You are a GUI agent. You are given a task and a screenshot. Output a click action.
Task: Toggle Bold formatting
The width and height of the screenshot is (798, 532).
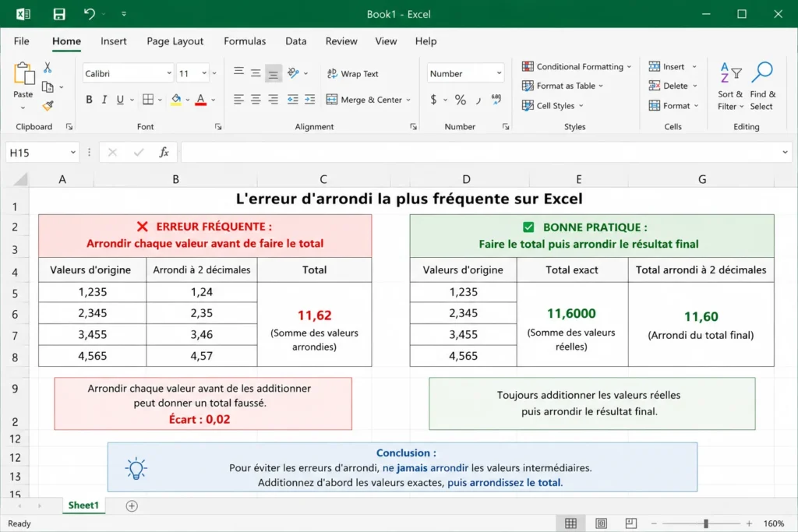click(x=89, y=100)
